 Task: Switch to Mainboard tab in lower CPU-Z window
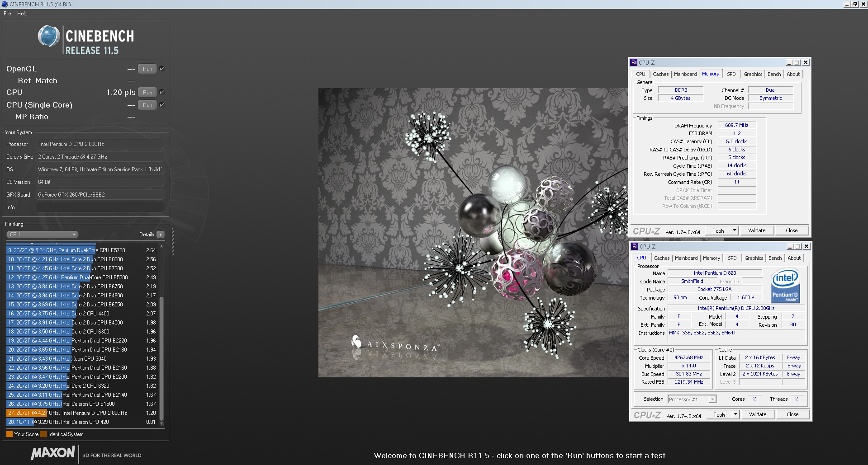(686, 258)
